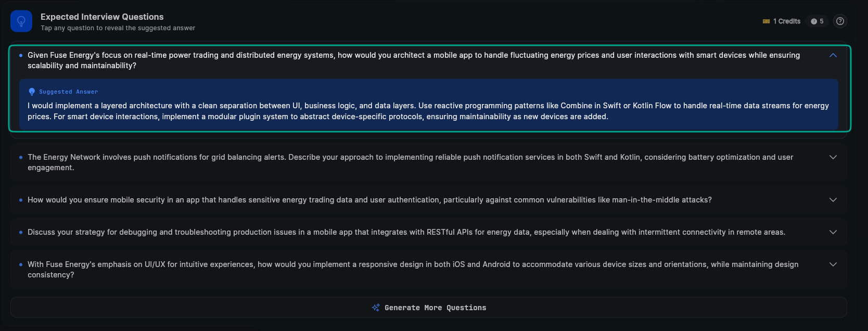Click the Suggested Answer lightbulb icon
The height and width of the screenshot is (331, 868).
click(32, 92)
